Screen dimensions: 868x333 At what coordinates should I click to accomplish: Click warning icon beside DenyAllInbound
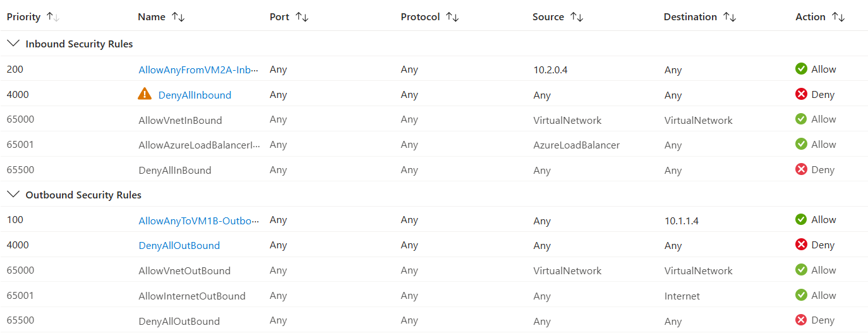[x=145, y=94]
